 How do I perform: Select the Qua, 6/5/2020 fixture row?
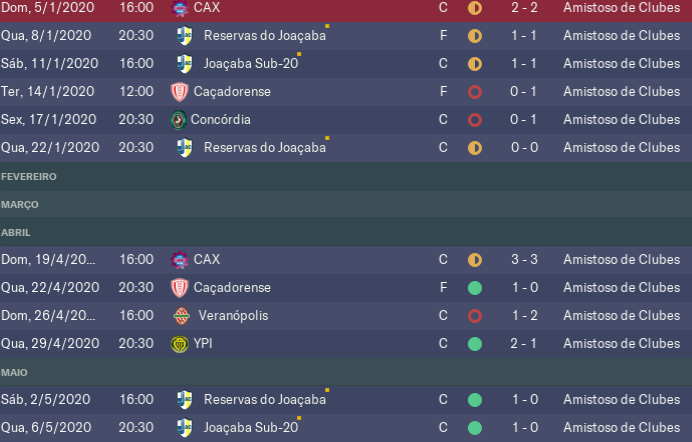346,427
